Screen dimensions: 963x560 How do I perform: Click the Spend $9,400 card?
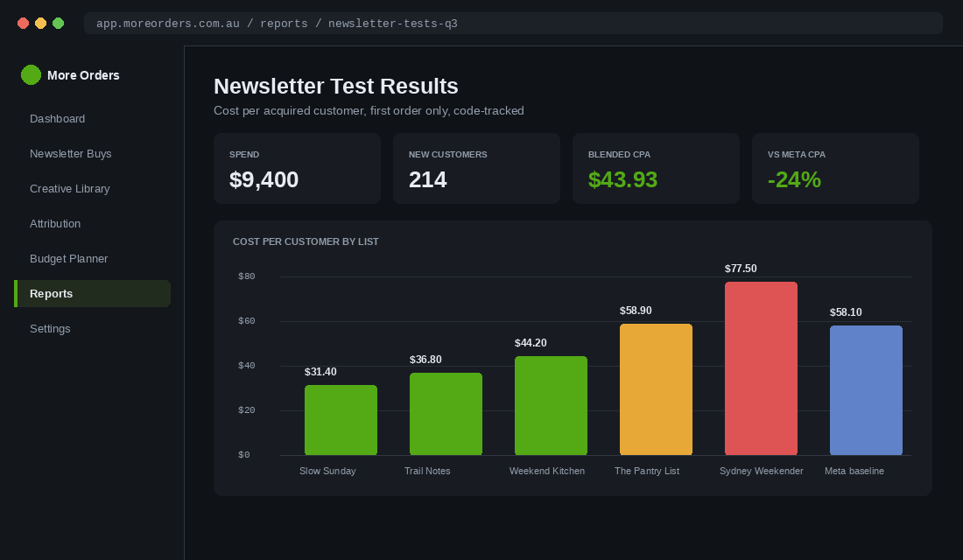tap(298, 168)
